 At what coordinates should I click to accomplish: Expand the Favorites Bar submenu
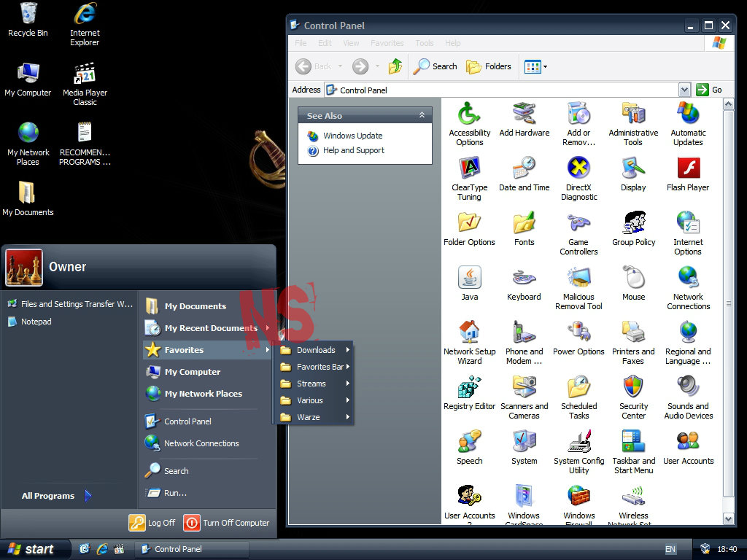point(315,367)
